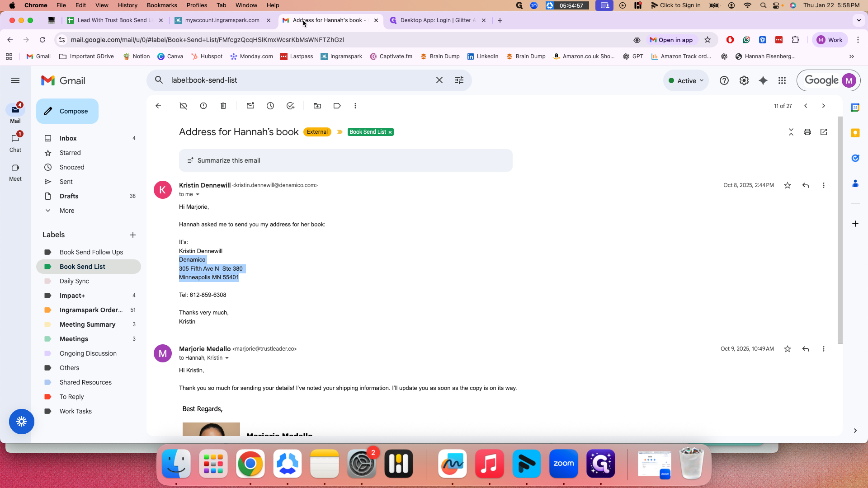Snooze this conversation with the clock icon
Screen dimensions: 868x488
click(x=270, y=106)
